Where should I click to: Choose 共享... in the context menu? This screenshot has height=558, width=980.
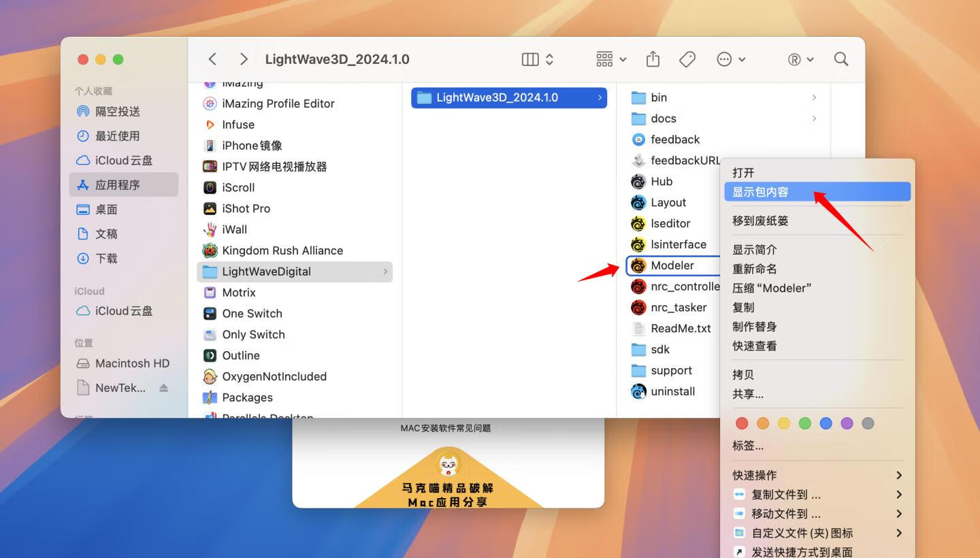817,394
